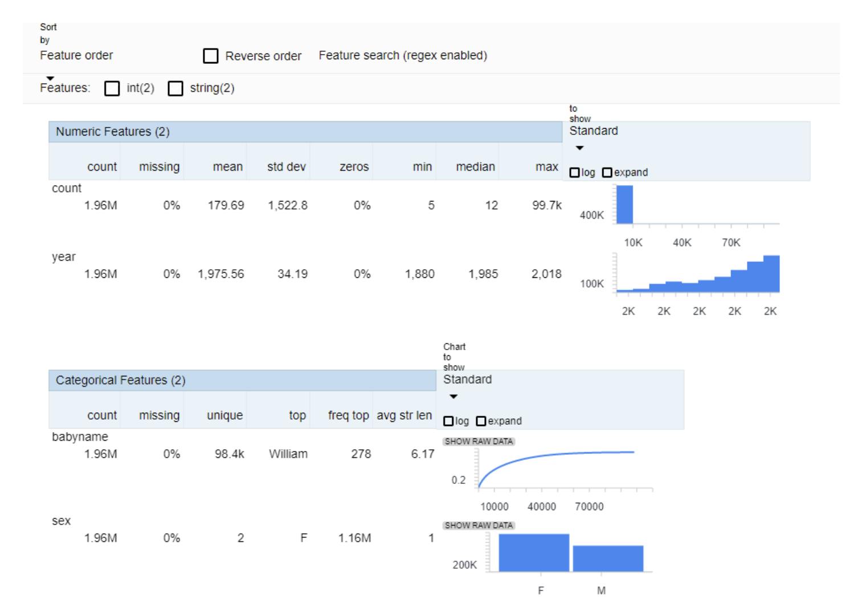The width and height of the screenshot is (866, 616).
Task: Click the 'top' categorical column header
Action: tap(297, 416)
